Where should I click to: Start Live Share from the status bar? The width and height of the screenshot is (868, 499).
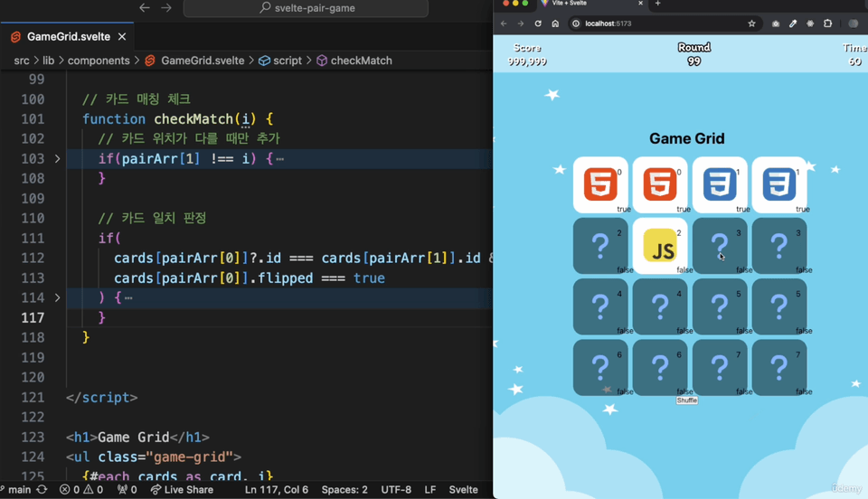tap(182, 490)
